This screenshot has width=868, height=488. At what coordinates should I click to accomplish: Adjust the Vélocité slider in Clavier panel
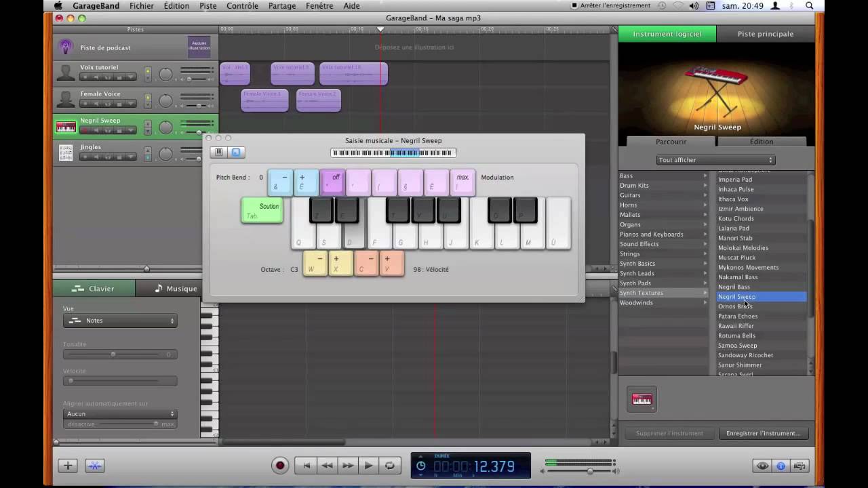click(120, 381)
